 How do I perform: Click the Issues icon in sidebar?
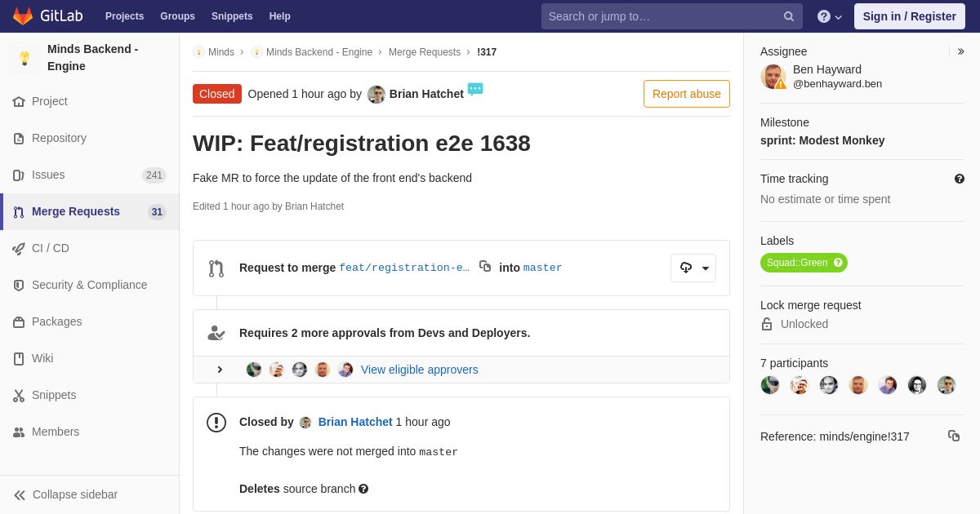point(19,175)
